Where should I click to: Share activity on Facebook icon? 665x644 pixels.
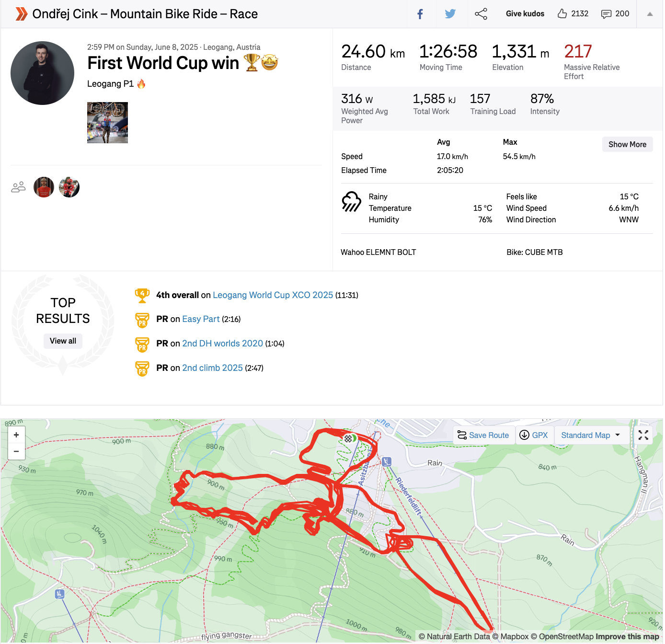click(x=420, y=14)
